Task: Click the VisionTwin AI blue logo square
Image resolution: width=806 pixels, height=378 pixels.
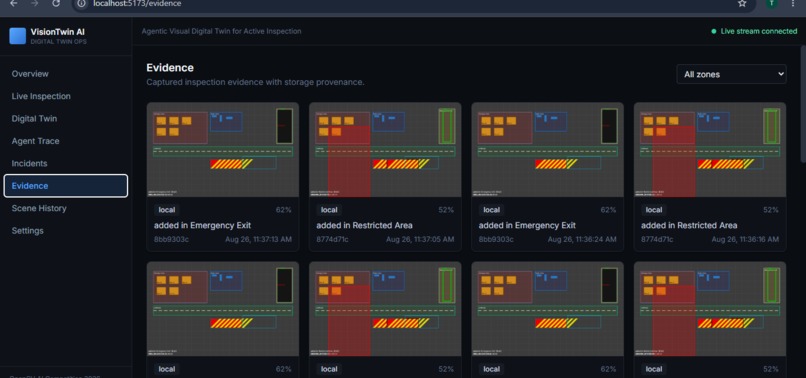Action: [x=17, y=36]
